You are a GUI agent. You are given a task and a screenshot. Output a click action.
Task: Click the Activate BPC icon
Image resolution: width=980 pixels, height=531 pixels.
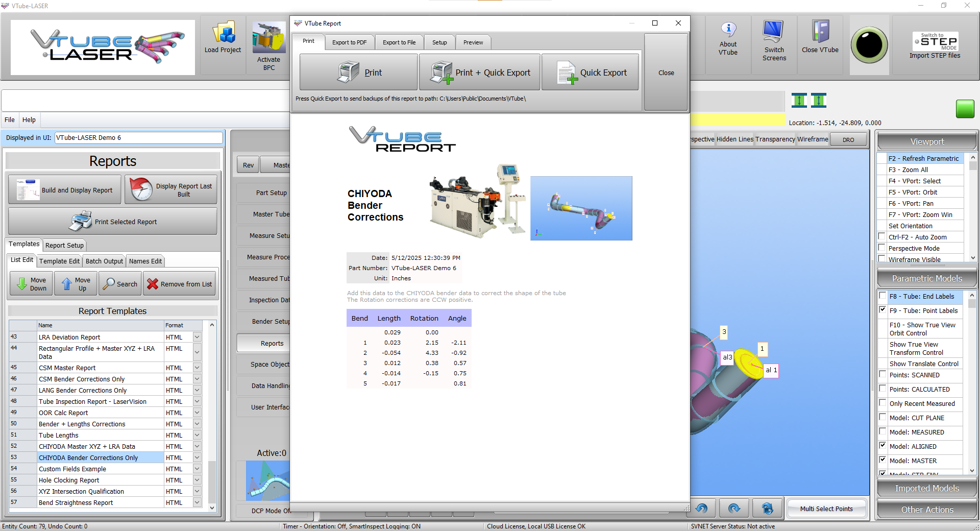[268, 37]
